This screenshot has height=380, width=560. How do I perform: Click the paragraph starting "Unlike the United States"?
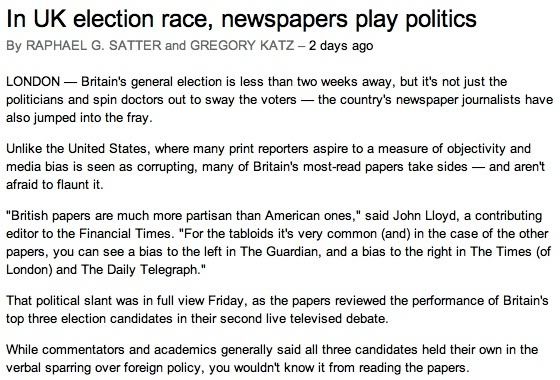[275, 166]
